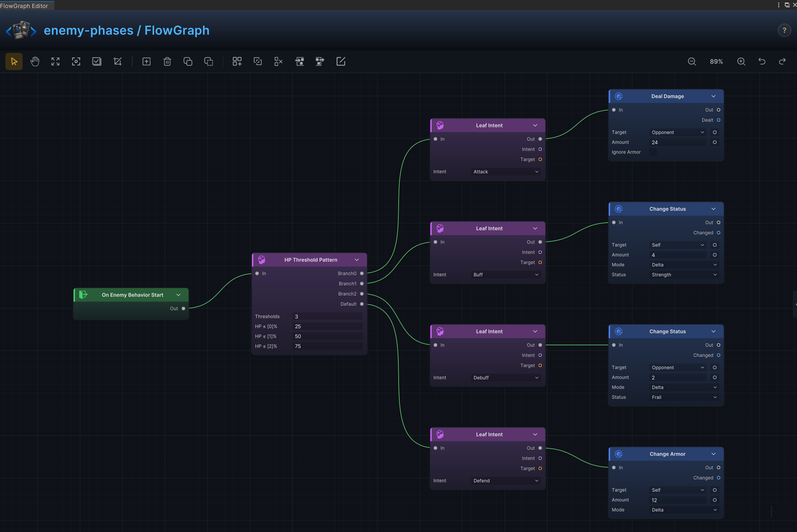Zoom out with the minus magnifier

(692, 61)
